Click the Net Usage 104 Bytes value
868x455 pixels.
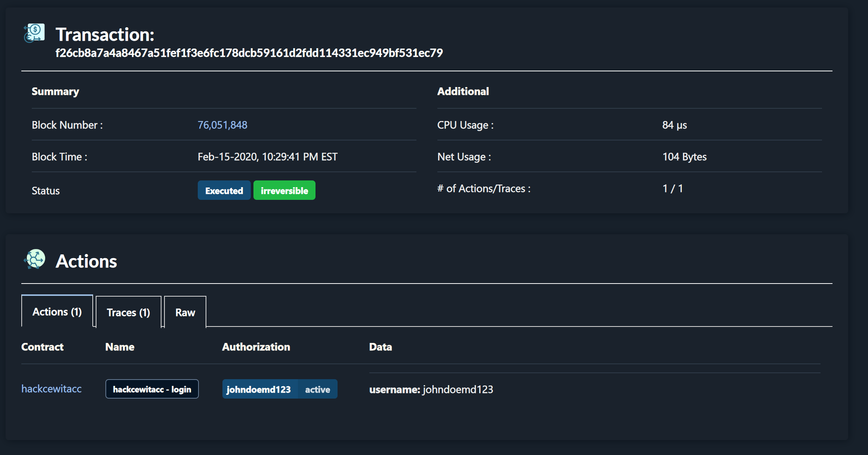[x=684, y=157]
